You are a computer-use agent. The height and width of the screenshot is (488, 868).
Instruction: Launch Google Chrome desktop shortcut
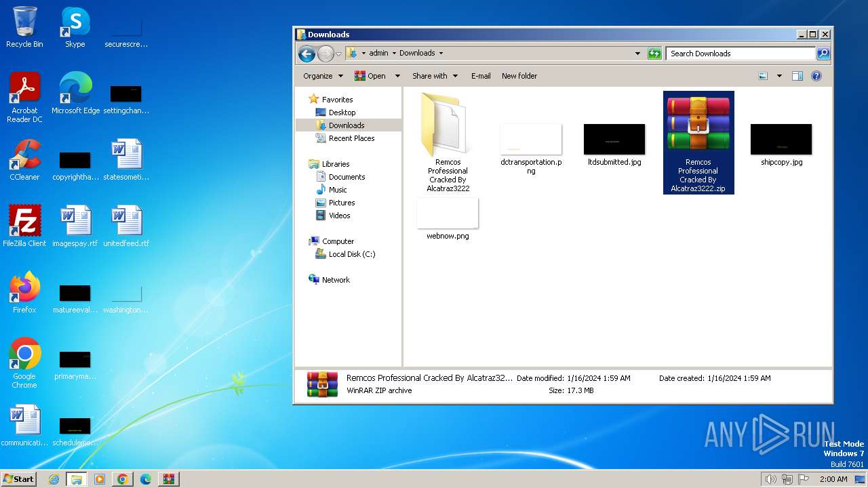coord(24,363)
